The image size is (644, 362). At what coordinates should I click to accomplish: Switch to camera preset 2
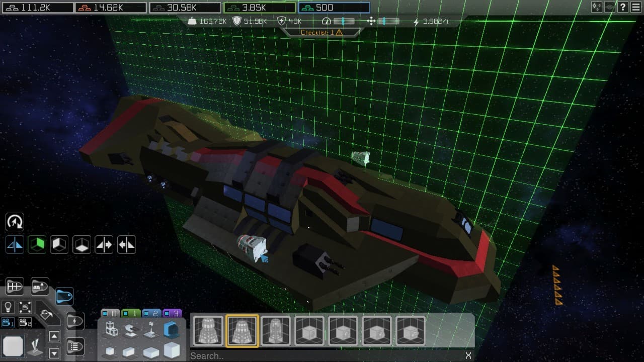pos(25,322)
